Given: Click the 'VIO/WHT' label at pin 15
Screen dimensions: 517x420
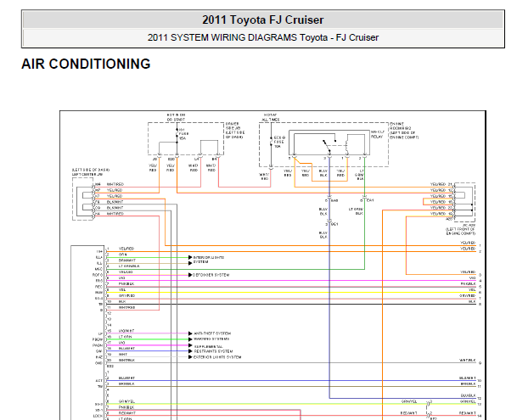Looking at the screenshot, I should point(126,331).
